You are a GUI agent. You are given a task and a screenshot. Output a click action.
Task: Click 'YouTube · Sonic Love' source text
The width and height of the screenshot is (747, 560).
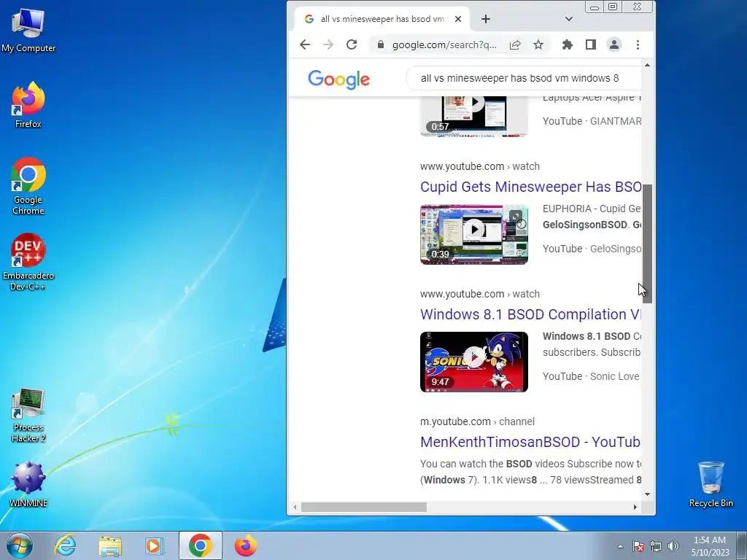[591, 376]
